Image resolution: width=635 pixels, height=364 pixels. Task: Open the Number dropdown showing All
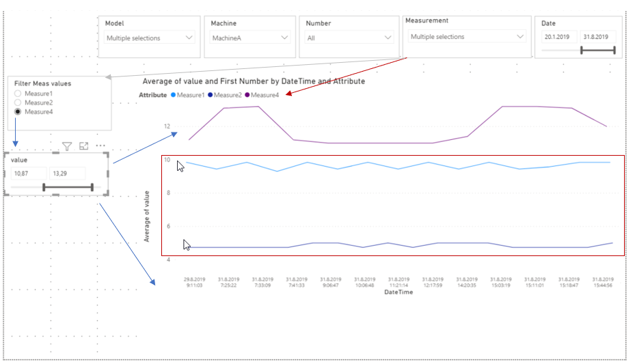pos(349,38)
